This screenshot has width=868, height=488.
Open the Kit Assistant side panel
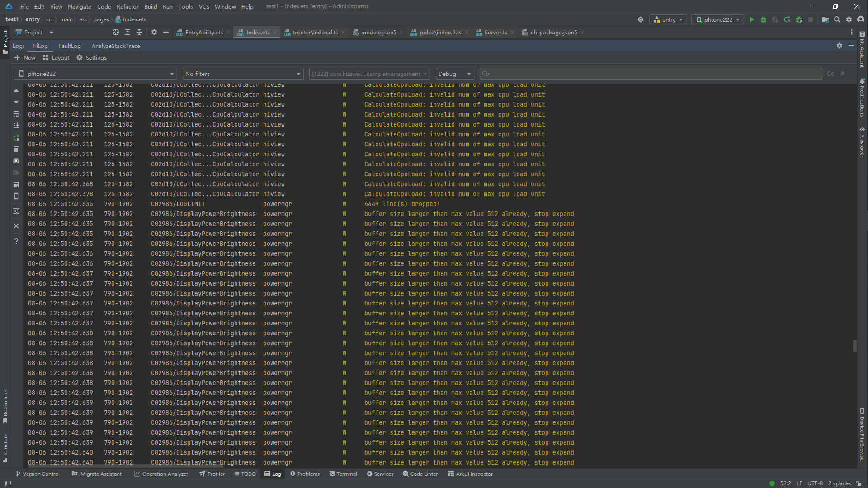tap(862, 50)
